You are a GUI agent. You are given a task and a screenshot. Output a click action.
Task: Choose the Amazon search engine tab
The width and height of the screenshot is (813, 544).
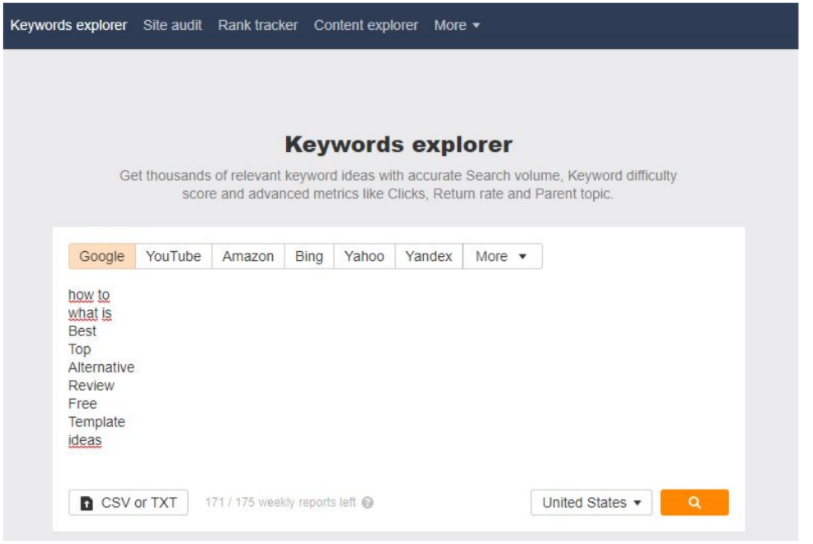pyautogui.click(x=248, y=257)
